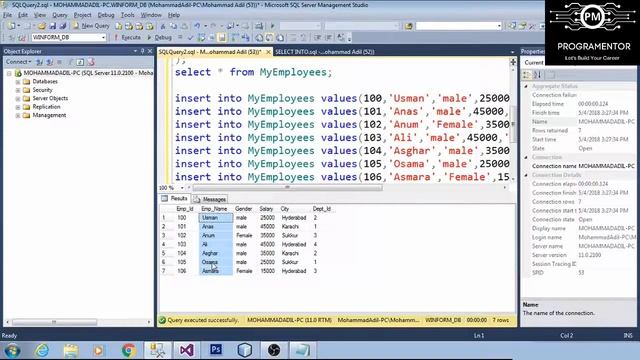Open the Tools menu
Screen dimensions: 640x360
[127, 15]
